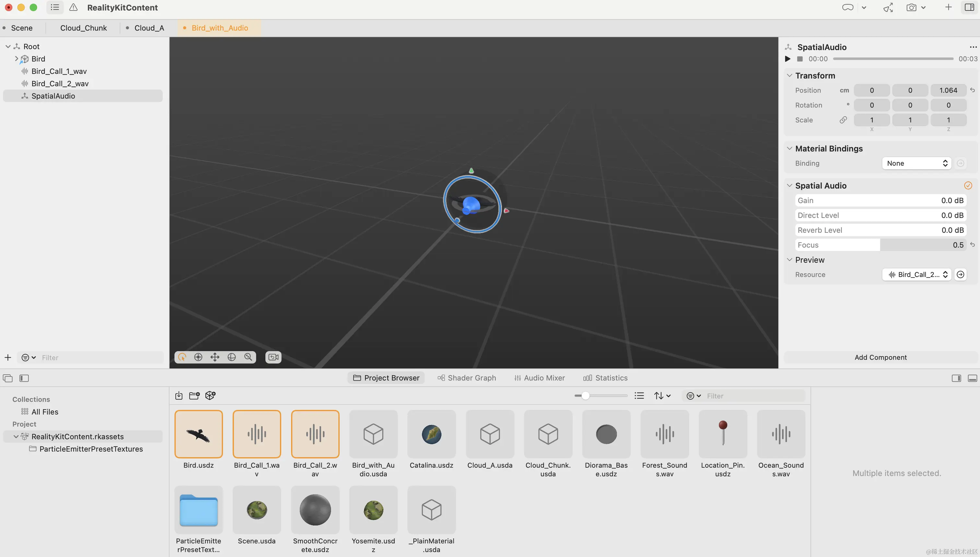The width and height of the screenshot is (980, 557).
Task: Click the go-to-resource arrow beside Resource
Action: [x=961, y=275]
